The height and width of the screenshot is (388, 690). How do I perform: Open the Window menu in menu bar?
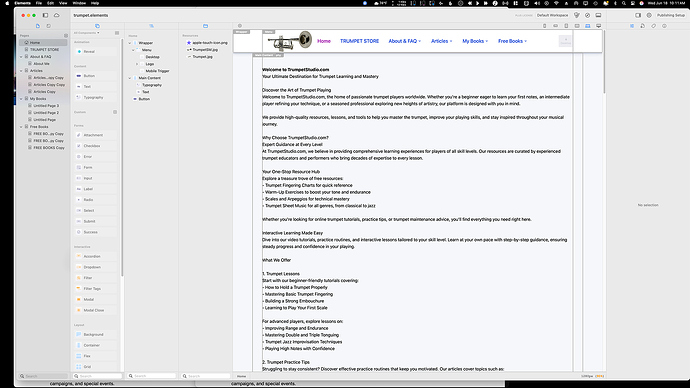pyautogui.click(x=79, y=3)
